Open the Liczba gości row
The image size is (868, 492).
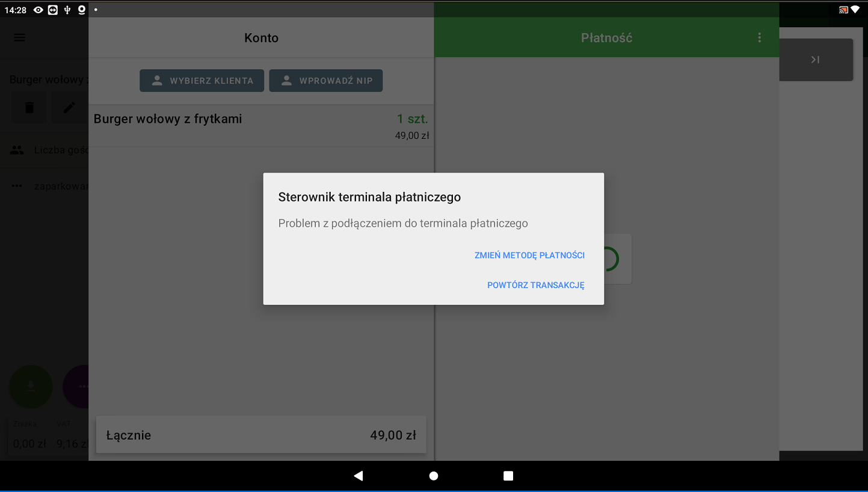click(x=48, y=150)
